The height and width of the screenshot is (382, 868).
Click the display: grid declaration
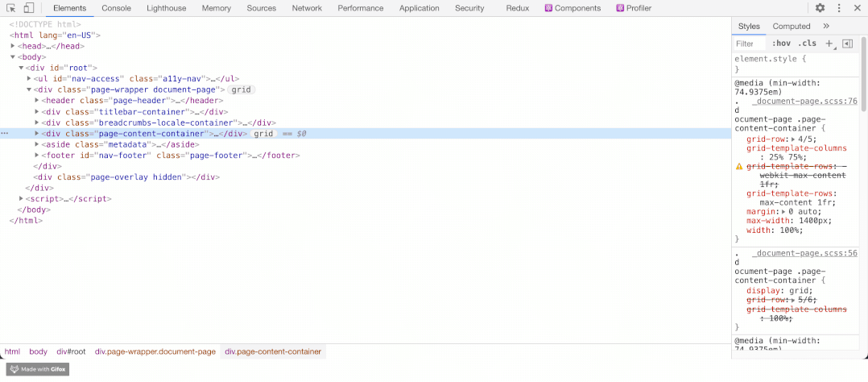pyautogui.click(x=779, y=290)
